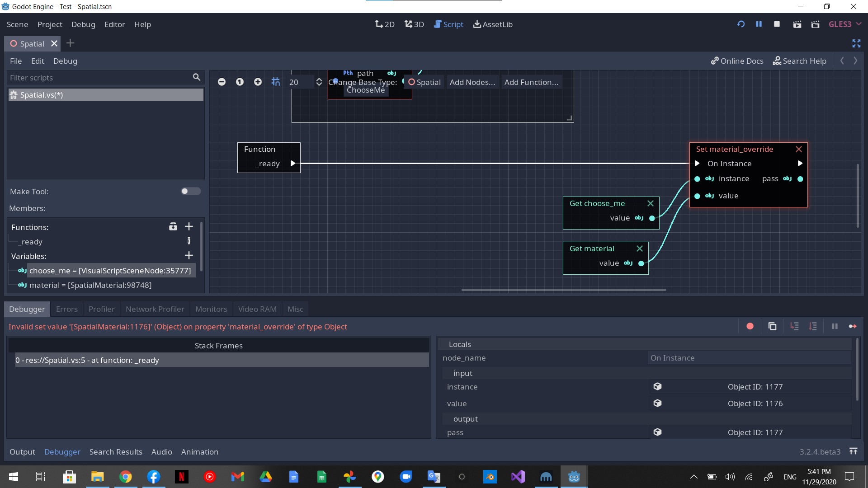Close the Spatial scene tab
This screenshot has height=488, width=868.
point(54,43)
